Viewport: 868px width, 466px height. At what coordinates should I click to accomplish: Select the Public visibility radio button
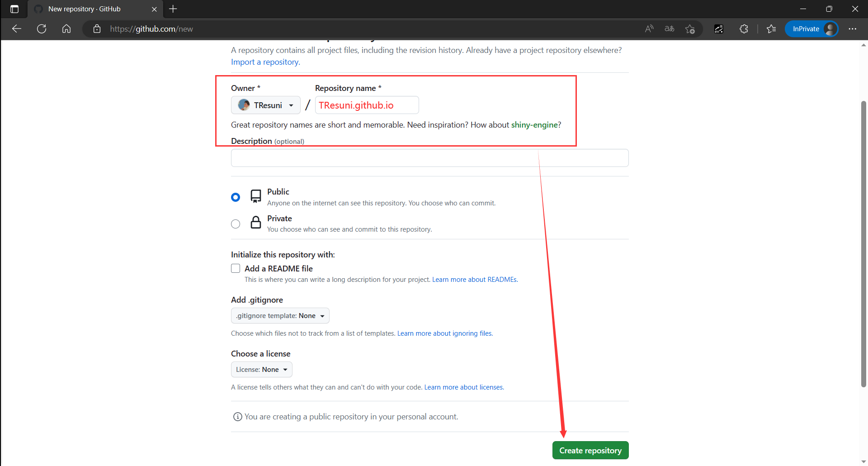[236, 197]
